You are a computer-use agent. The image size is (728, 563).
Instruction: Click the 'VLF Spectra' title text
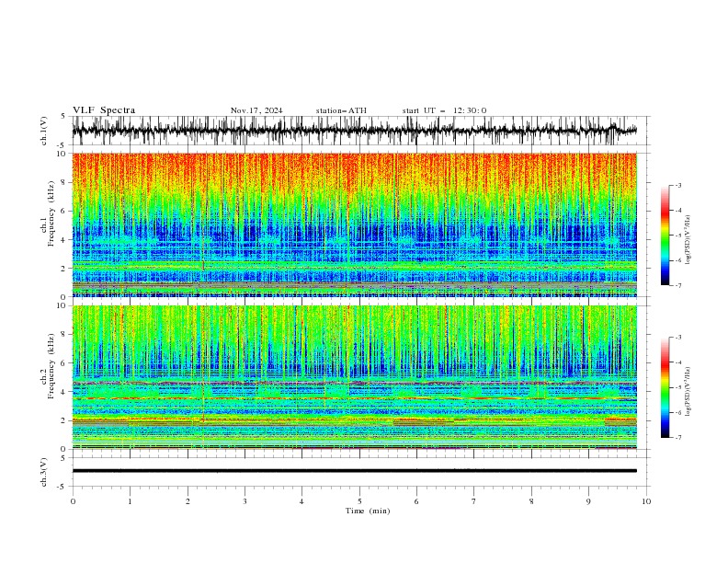pos(104,110)
